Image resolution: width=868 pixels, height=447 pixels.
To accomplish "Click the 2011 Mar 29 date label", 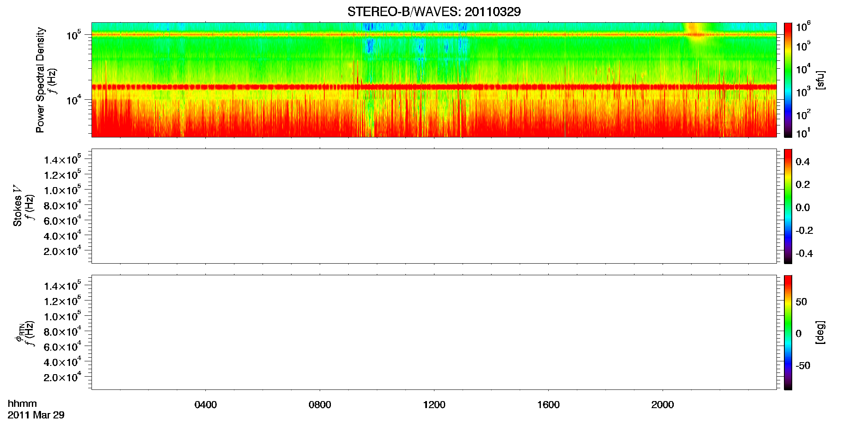I will point(36,415).
